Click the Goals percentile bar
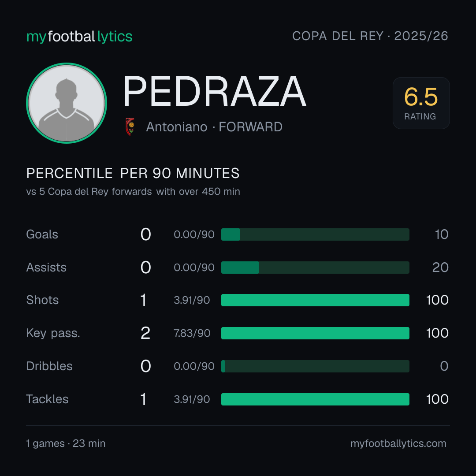Screen dimensions: 476x476 pos(315,234)
